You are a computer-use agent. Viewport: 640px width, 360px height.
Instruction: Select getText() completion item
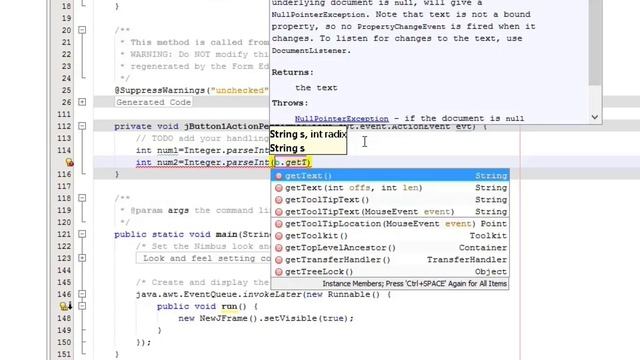[x=390, y=176]
